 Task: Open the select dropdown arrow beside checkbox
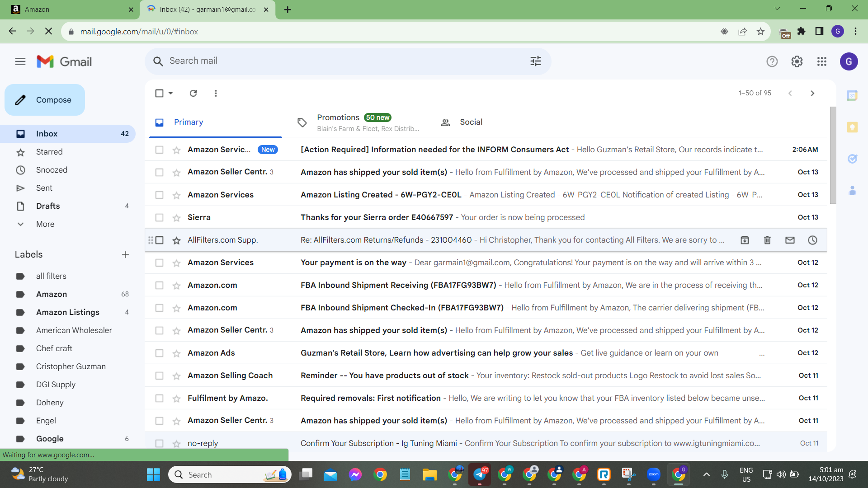pyautogui.click(x=170, y=93)
